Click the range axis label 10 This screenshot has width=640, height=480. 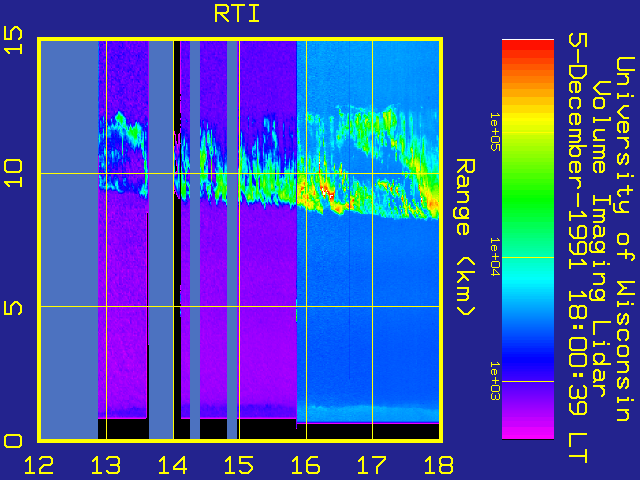point(13,173)
